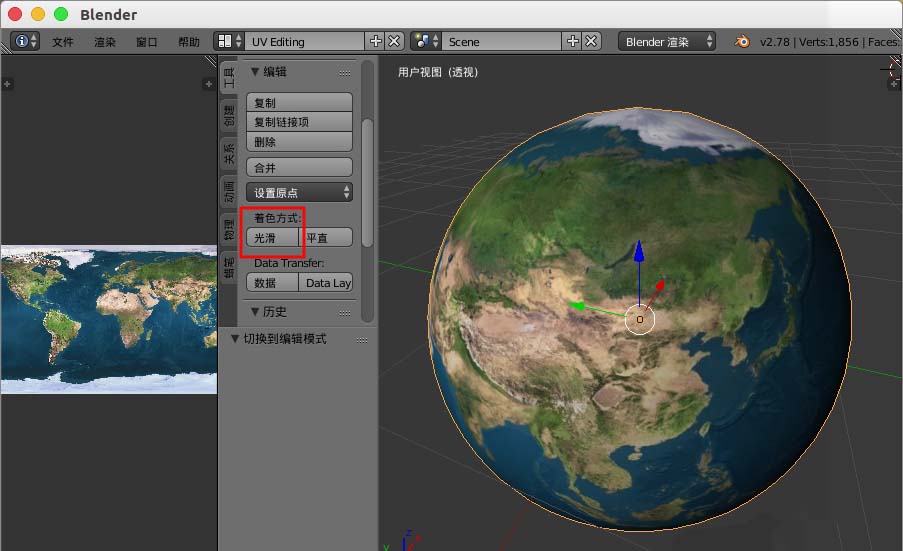Screen dimensions: 903x551
Task: Click the macOS green zoom button
Action: 61,14
